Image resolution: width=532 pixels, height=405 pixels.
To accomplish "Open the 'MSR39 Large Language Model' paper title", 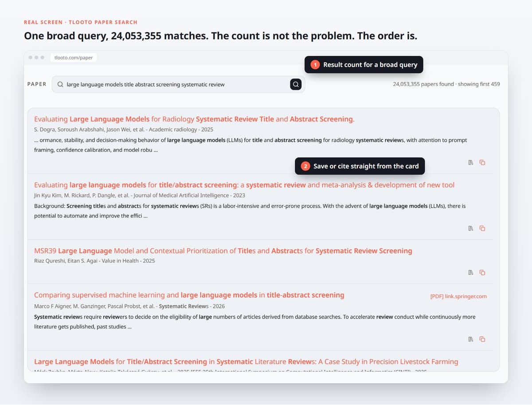I will 223,251.
